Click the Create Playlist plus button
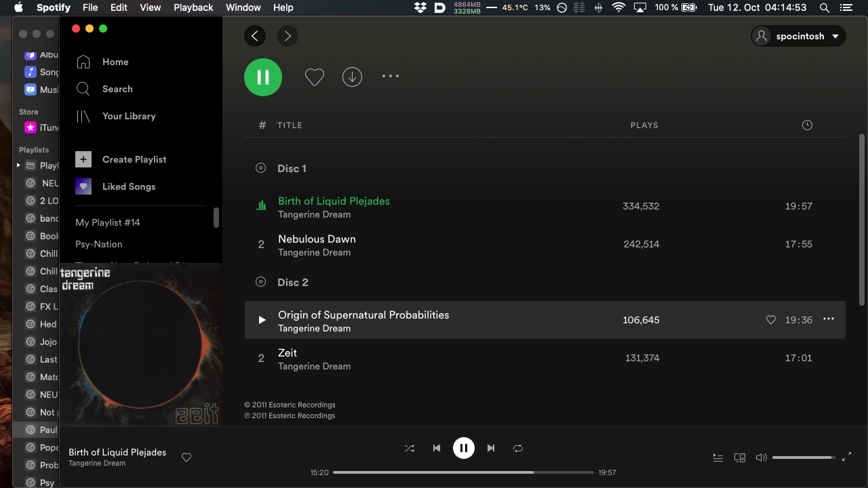Screen dimensions: 868x488 coord(83,159)
